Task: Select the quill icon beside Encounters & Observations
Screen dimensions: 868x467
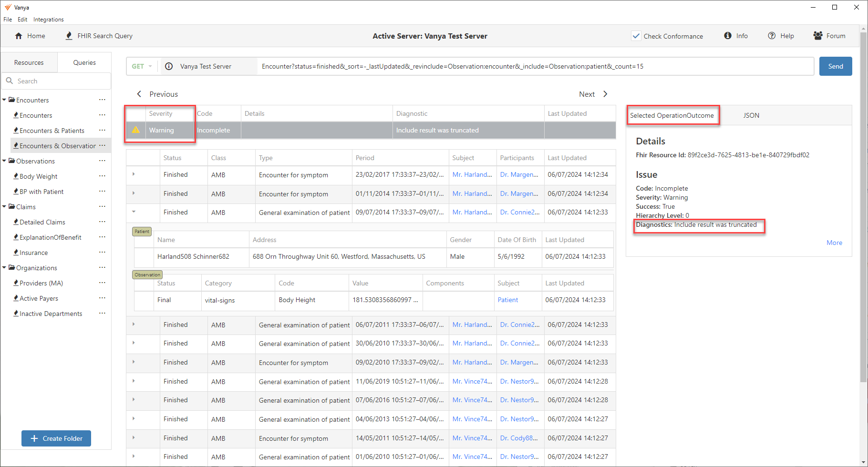Action: tap(16, 145)
